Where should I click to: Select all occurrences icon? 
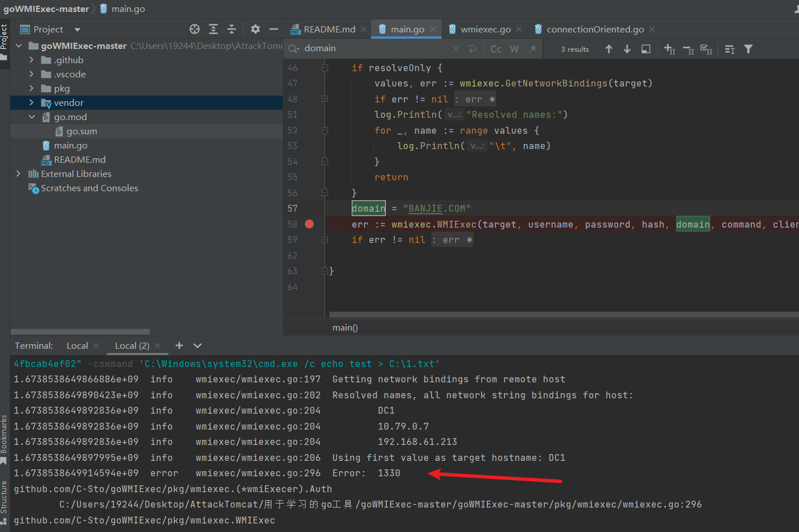click(706, 49)
